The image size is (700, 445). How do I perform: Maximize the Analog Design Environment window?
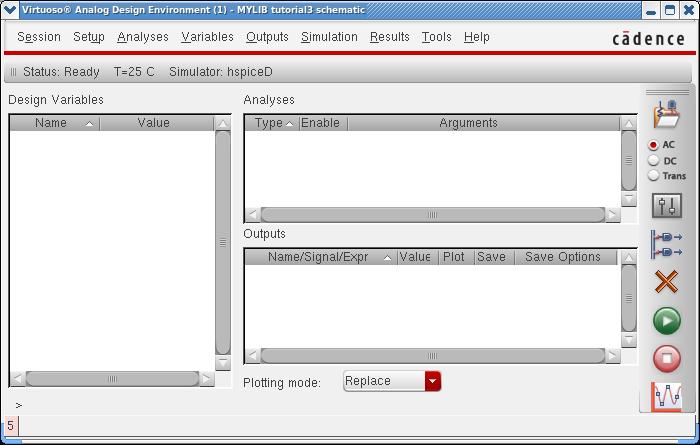pyautogui.click(x=670, y=10)
